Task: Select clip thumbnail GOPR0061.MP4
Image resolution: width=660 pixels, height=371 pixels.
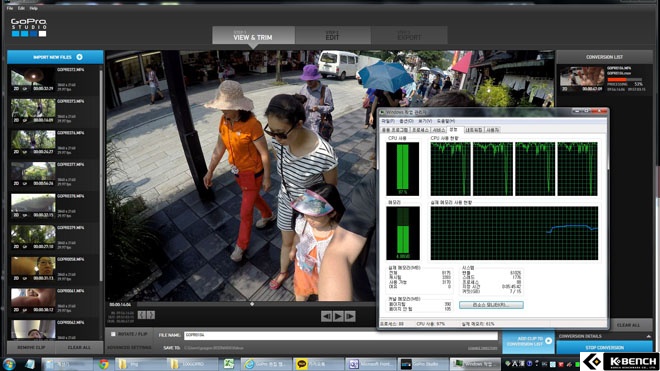Action: pyautogui.click(x=33, y=300)
